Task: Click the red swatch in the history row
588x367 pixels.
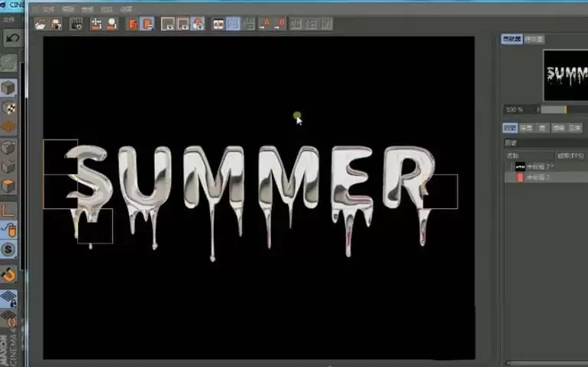Action: (x=520, y=177)
